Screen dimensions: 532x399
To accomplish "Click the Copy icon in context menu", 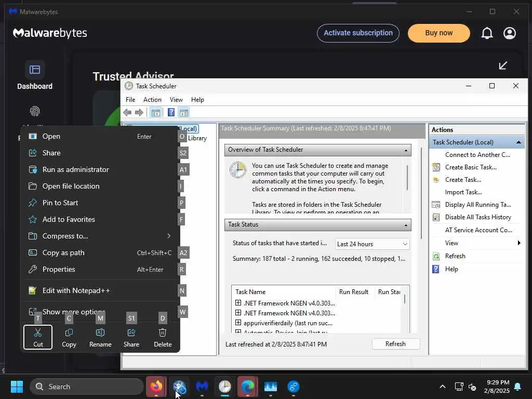I will [x=69, y=337].
